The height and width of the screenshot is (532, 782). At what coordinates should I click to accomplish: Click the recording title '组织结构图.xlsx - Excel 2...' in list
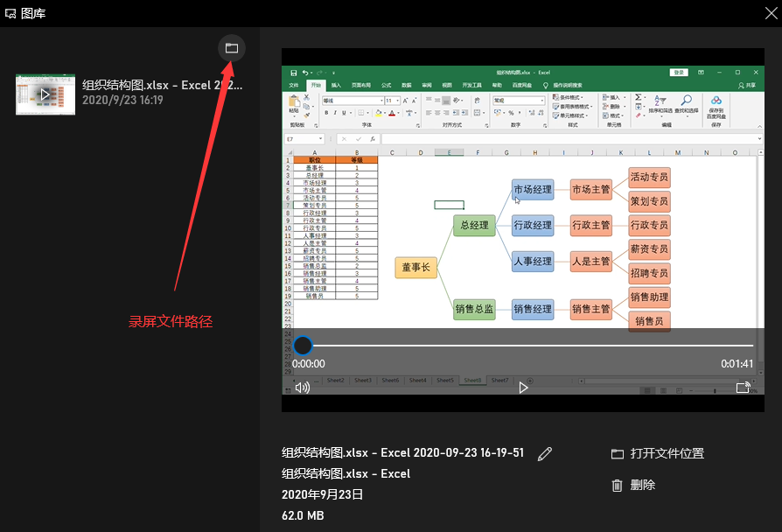162,86
